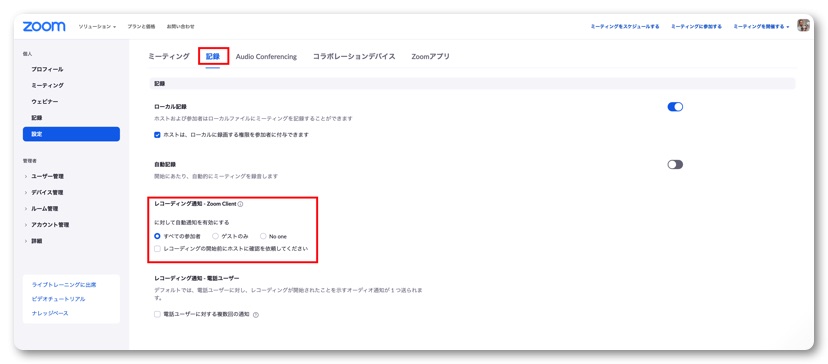The width and height of the screenshot is (828, 364).
Task: Open ライブトレーニングに出席 link
Action: coord(64,285)
